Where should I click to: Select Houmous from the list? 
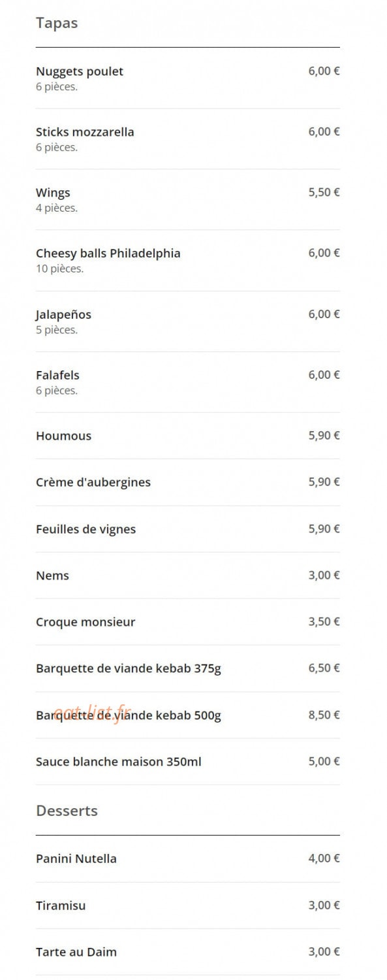point(188,436)
